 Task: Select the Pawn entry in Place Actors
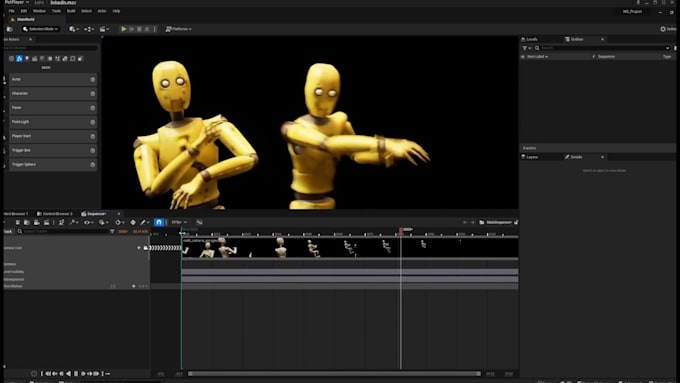(53, 108)
